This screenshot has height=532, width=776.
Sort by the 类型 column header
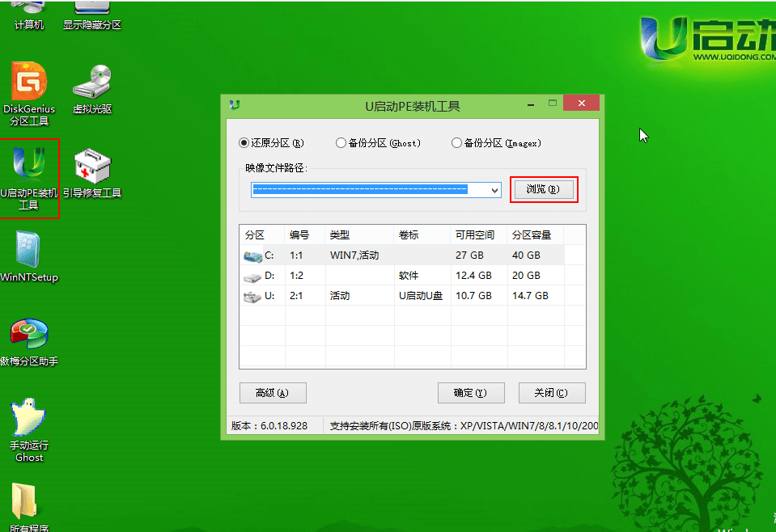[x=359, y=234]
